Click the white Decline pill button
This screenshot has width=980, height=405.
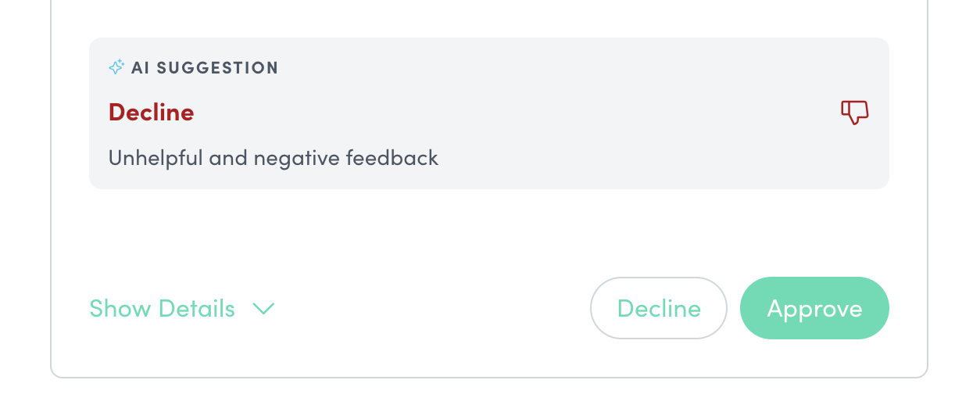point(658,308)
